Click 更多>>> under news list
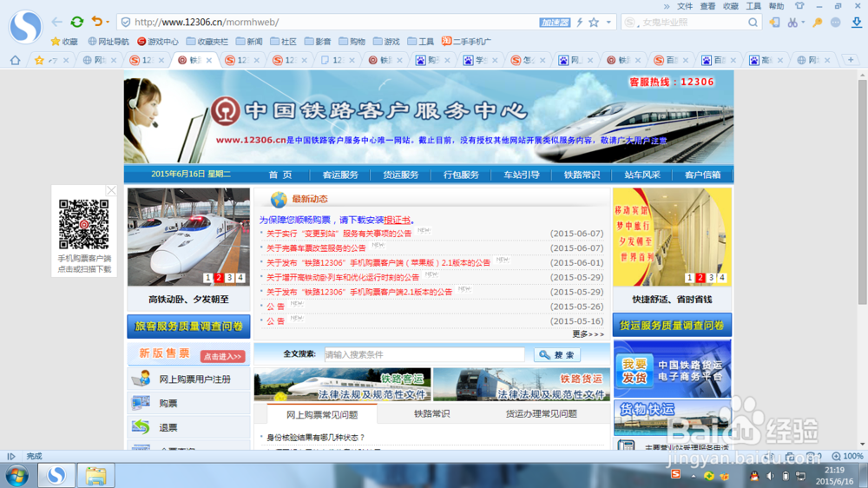This screenshot has width=868, height=488. click(x=588, y=334)
